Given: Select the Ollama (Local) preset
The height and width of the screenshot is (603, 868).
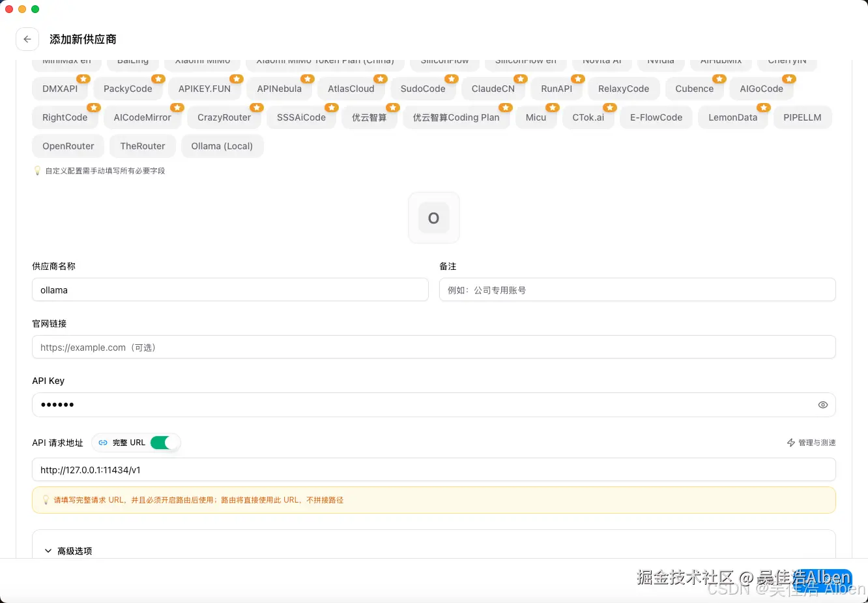Looking at the screenshot, I should click(222, 146).
